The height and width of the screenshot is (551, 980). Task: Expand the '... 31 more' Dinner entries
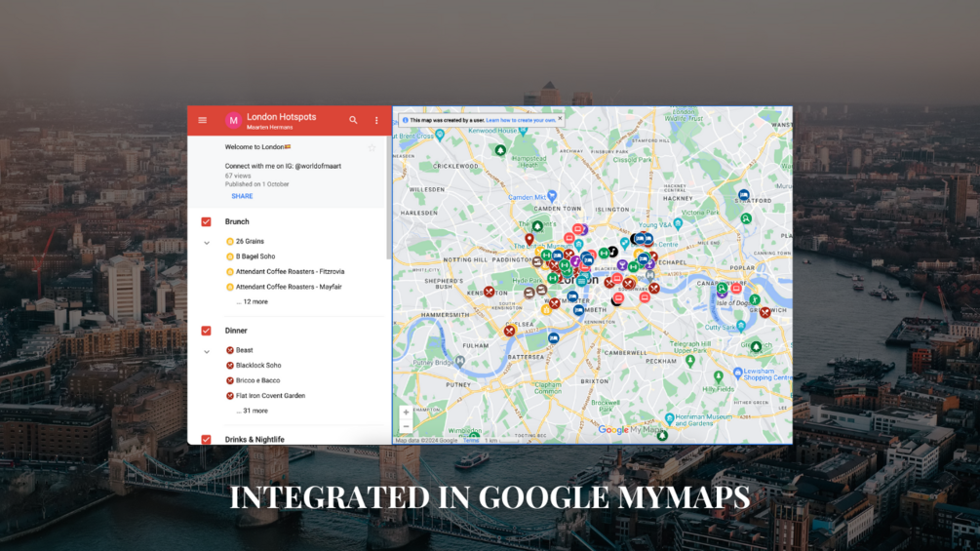[x=252, y=411]
